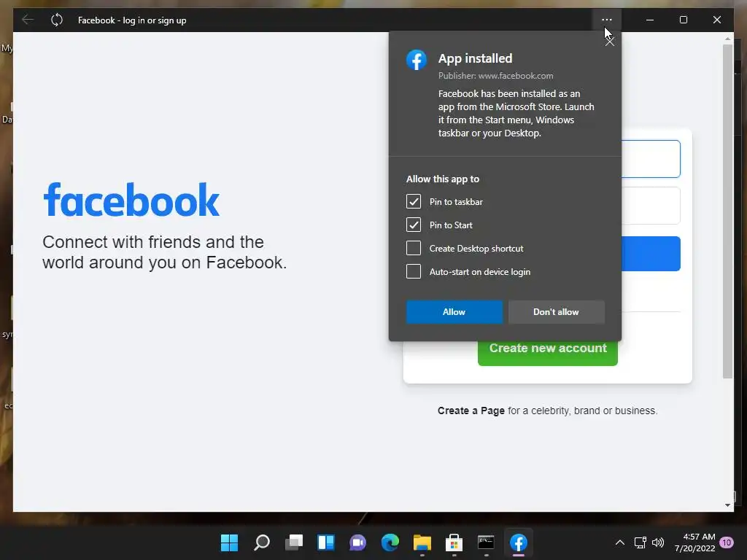
Task: Open taskbar Search
Action: 262,542
